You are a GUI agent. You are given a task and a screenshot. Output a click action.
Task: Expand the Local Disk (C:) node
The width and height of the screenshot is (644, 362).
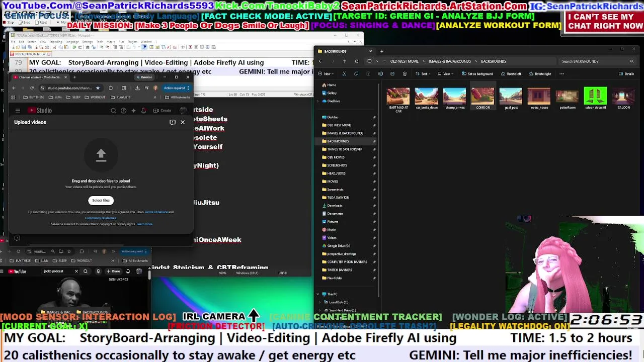point(320,302)
